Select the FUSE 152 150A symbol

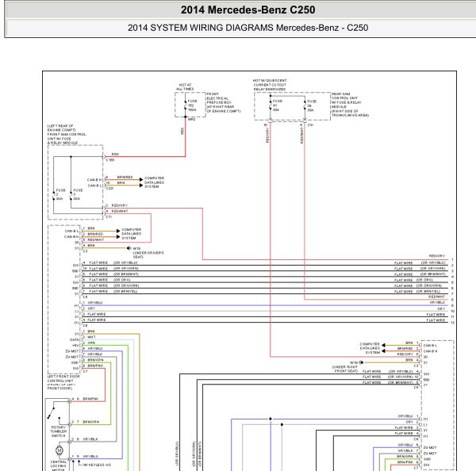click(x=186, y=105)
